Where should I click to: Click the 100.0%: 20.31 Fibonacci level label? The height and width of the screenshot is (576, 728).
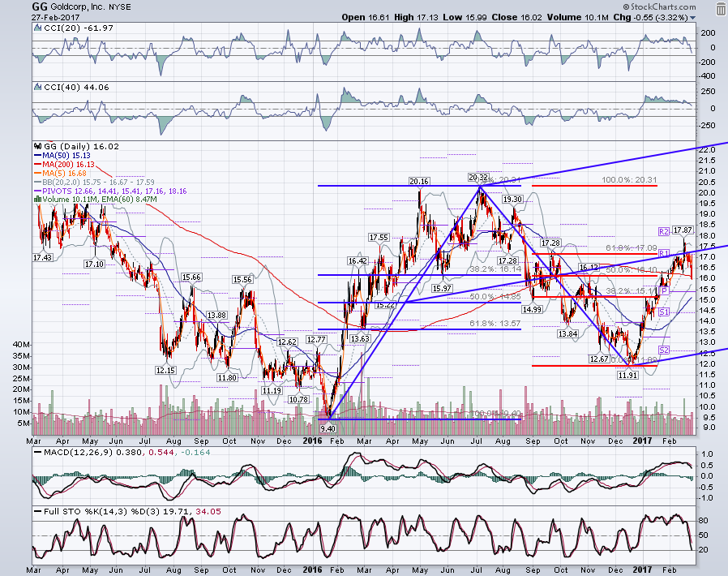[x=629, y=180]
